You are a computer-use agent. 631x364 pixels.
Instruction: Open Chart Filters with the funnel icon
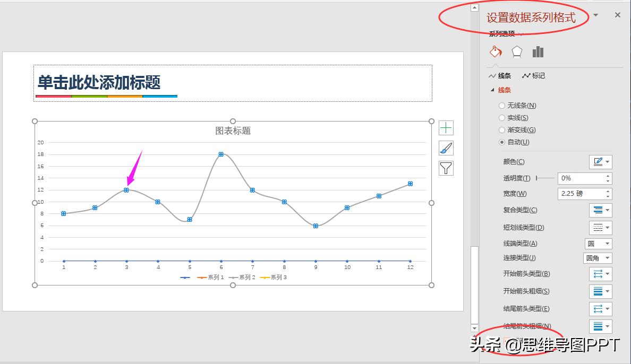click(446, 168)
